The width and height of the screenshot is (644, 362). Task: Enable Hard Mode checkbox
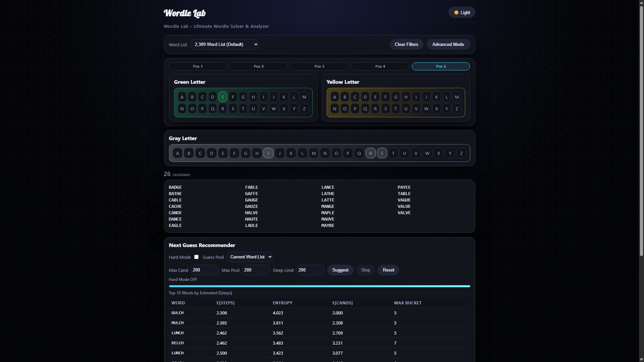(196, 257)
